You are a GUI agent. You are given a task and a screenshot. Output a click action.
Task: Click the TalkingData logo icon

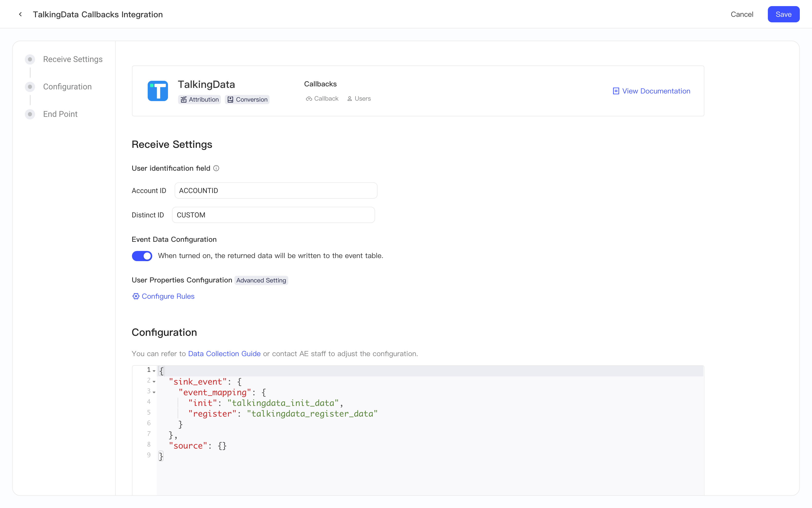[158, 91]
